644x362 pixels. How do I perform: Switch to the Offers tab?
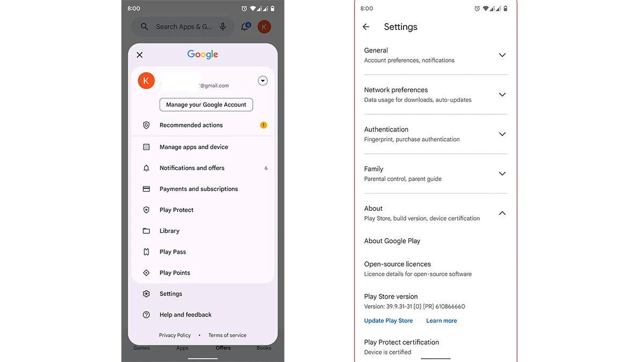coord(223,348)
